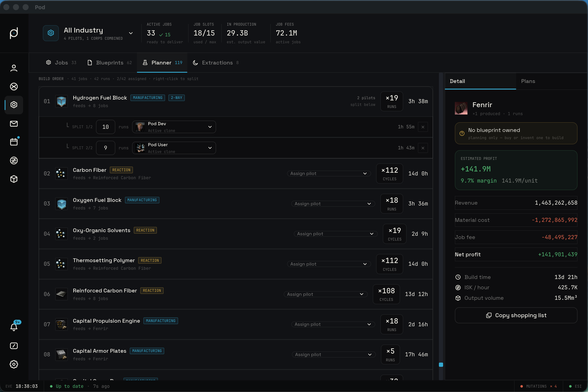
Task: Edit split 2/2 runs field showing 9
Action: coord(105,148)
